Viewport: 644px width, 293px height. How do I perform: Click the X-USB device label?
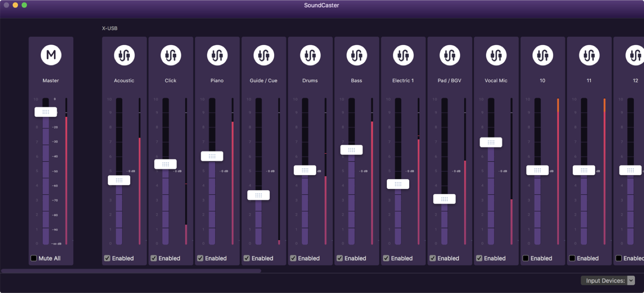[110, 28]
